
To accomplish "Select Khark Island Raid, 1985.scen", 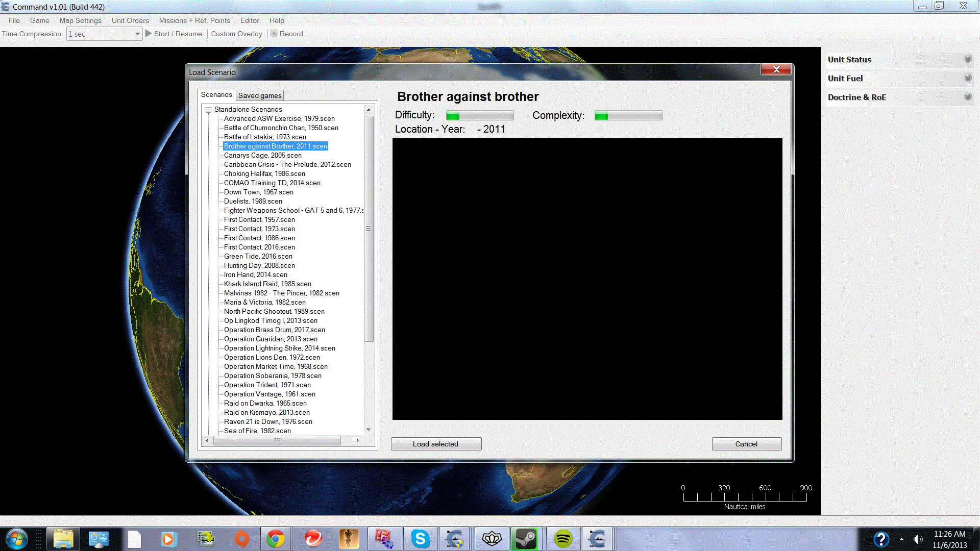I will [x=267, y=284].
